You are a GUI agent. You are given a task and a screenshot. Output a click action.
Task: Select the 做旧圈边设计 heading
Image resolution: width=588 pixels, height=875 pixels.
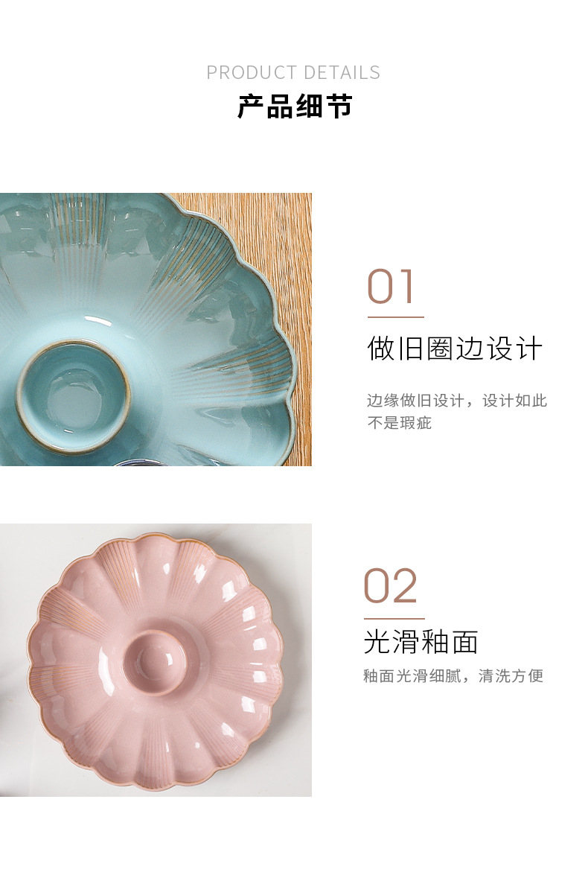(x=455, y=349)
